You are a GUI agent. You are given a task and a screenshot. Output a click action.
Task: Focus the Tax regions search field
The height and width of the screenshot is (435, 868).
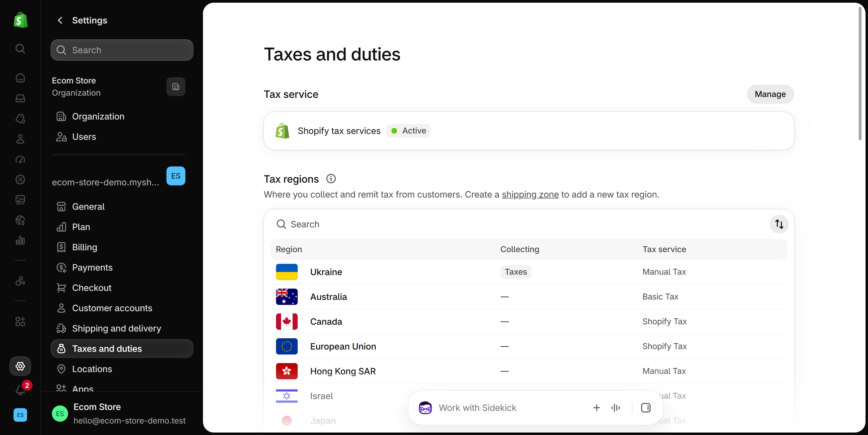click(x=519, y=224)
